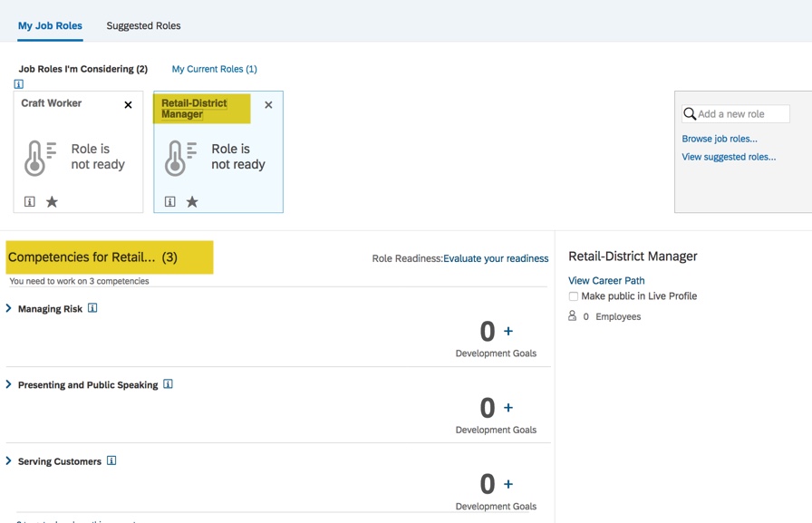Screen dimensions: 812x523
Task: Expand Presenting and Public Speaking competency
Action: pyautogui.click(x=9, y=384)
